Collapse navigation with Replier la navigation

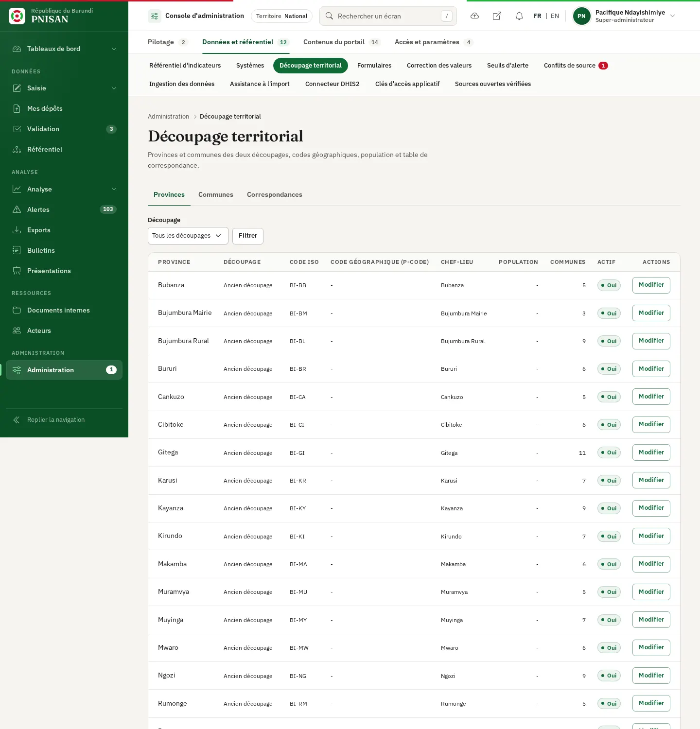click(x=64, y=420)
